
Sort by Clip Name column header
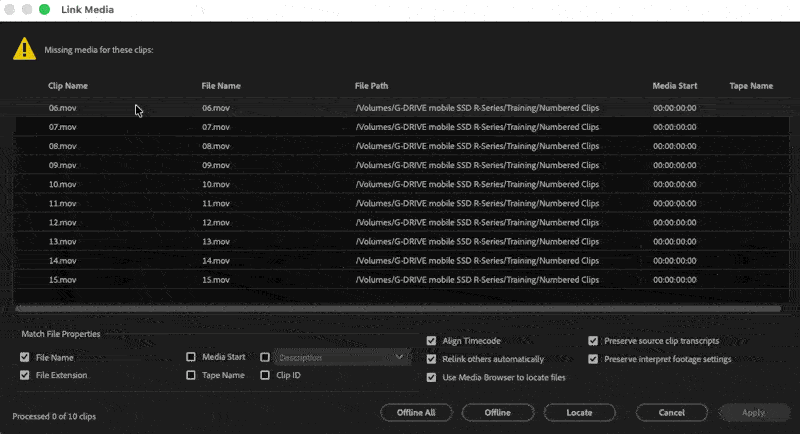[x=68, y=86]
